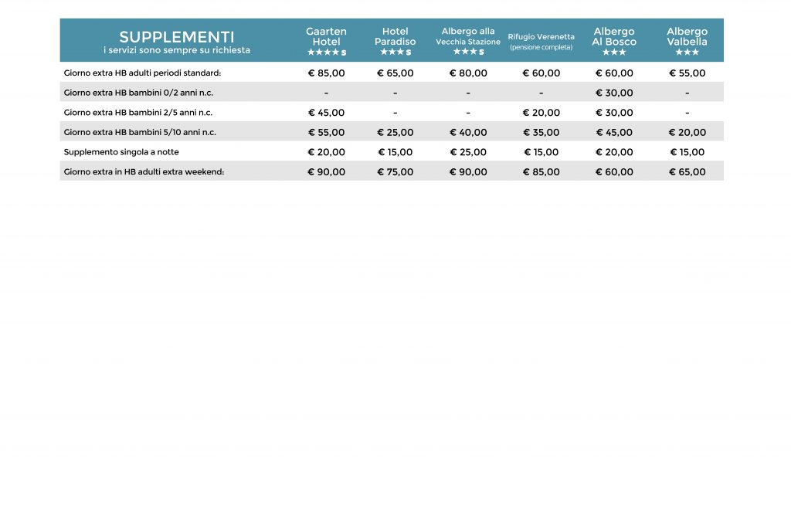The height and width of the screenshot is (532, 791).
Task: Click the SUPPLEMENTI table heading
Action: pyautogui.click(x=177, y=37)
